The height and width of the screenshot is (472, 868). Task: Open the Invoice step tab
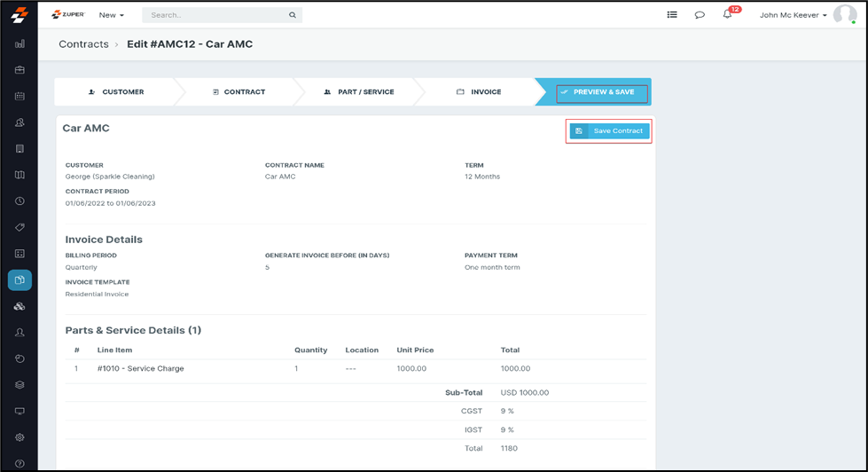(x=479, y=92)
